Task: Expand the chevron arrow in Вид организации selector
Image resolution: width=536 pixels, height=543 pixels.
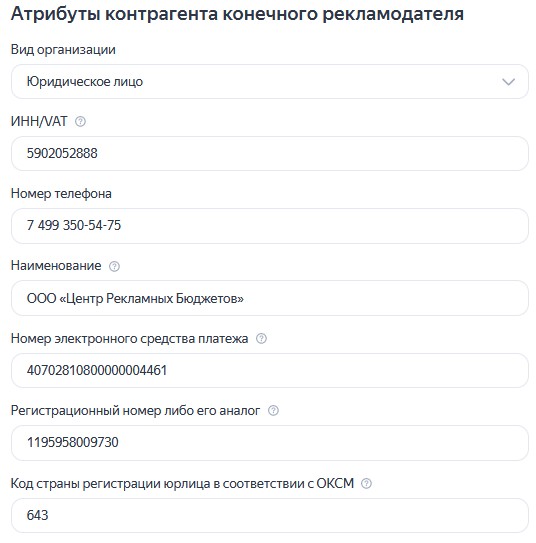Action: coord(508,82)
